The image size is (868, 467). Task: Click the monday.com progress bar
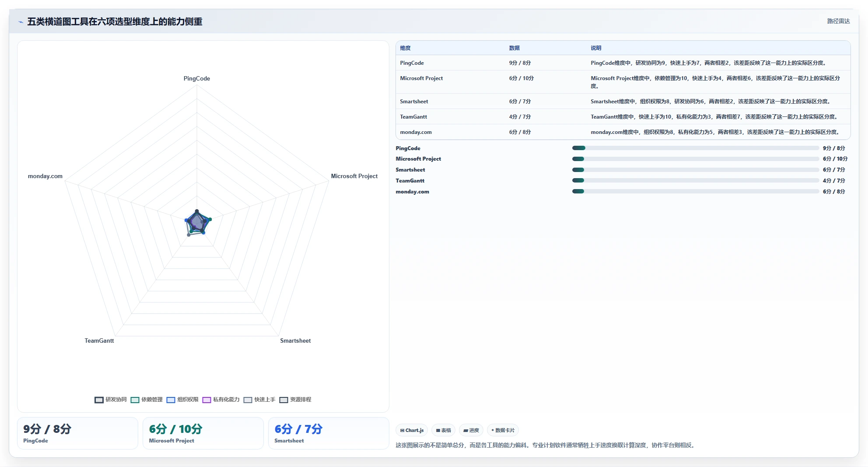696,191
